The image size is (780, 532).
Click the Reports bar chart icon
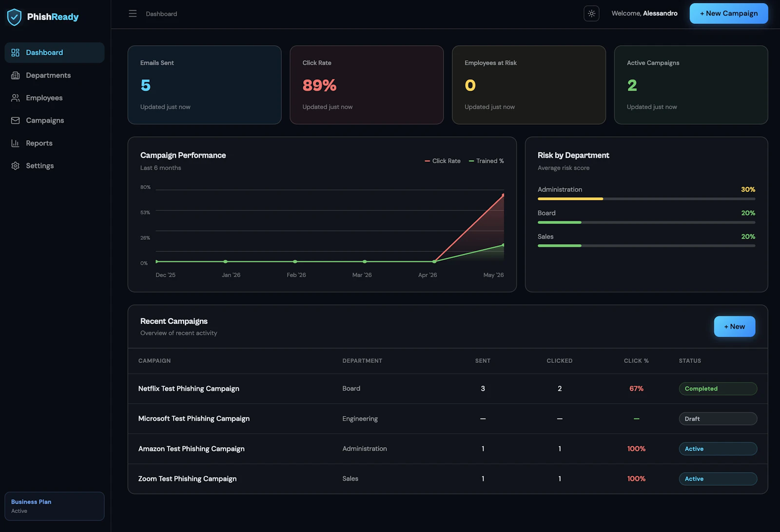[x=15, y=143]
